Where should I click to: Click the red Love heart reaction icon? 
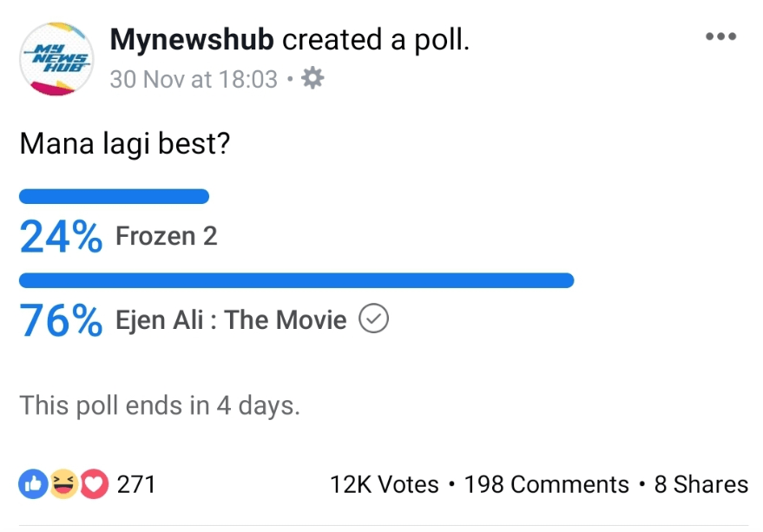pyautogui.click(x=94, y=483)
